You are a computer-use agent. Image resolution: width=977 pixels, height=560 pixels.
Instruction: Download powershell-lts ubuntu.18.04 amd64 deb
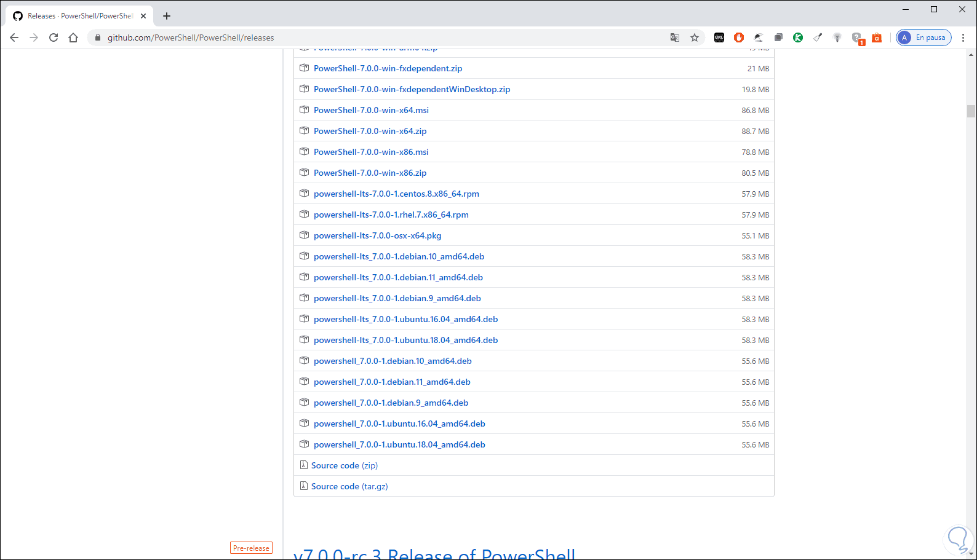[406, 340]
